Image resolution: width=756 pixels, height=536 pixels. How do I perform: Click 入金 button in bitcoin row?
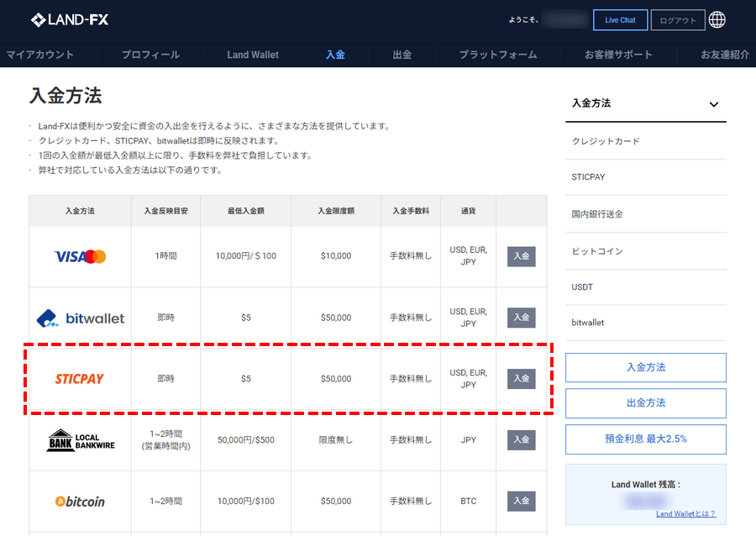[521, 502]
